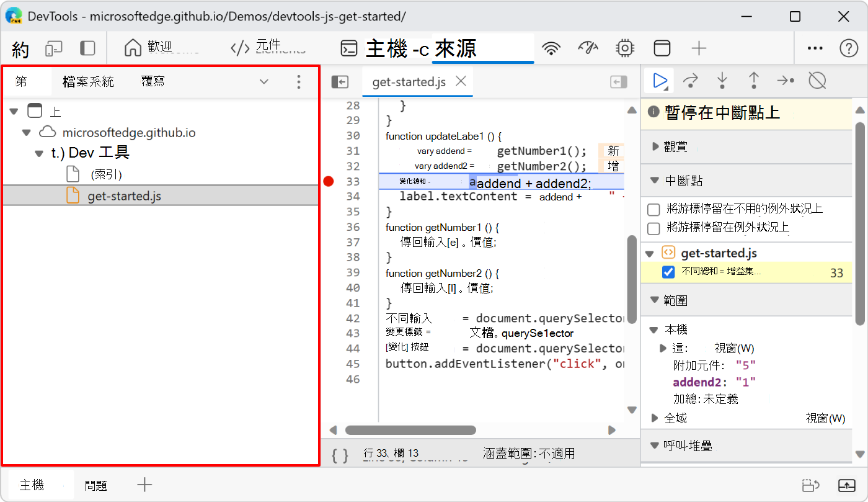868x502 pixels.
Task: Collapse the 上 top frame tree node
Action: point(15,112)
